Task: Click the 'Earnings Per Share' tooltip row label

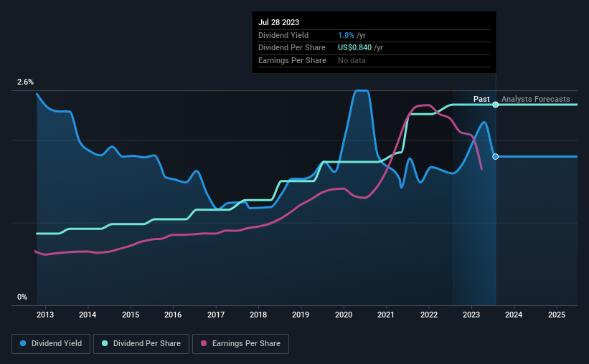Action: [292, 60]
